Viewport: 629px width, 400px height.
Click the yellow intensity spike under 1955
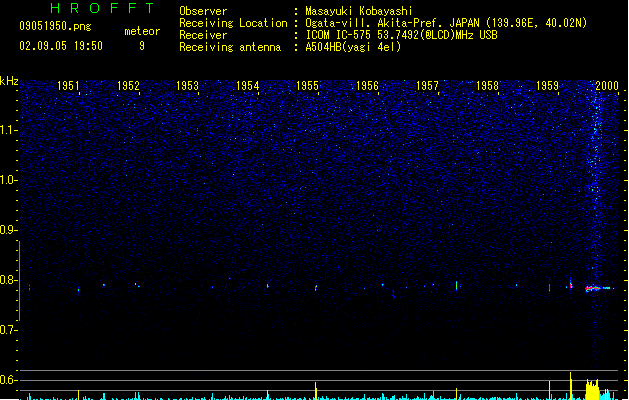316,391
